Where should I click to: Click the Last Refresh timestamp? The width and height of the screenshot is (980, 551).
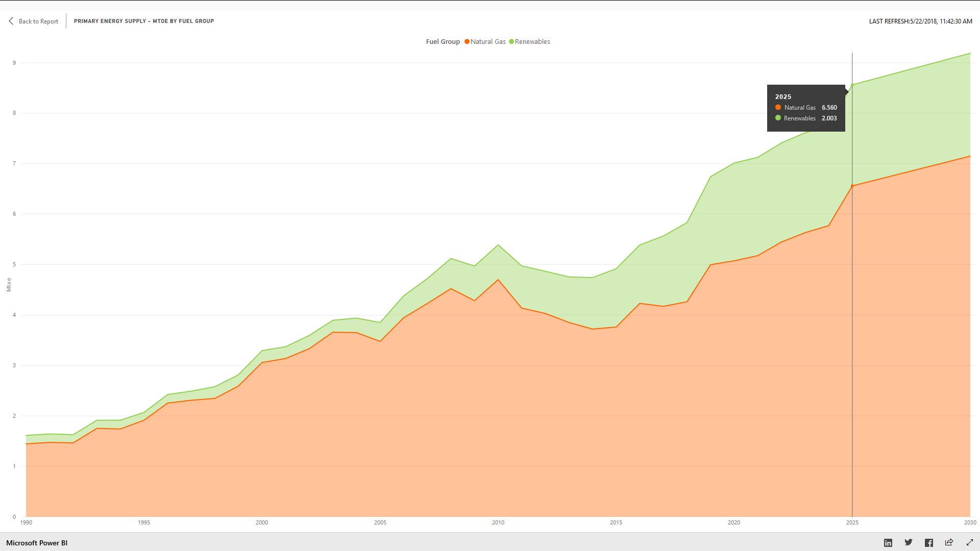coord(920,21)
